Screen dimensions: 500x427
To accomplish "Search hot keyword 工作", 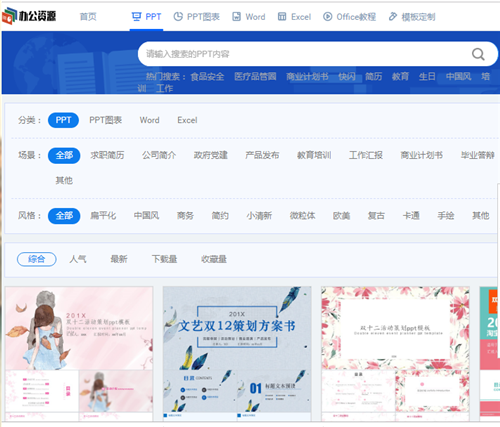I will [x=164, y=88].
